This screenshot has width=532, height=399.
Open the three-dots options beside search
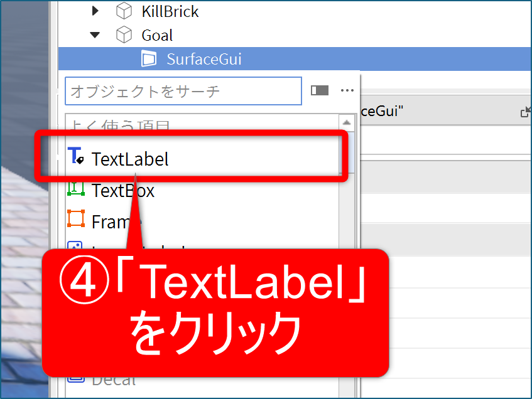347,90
